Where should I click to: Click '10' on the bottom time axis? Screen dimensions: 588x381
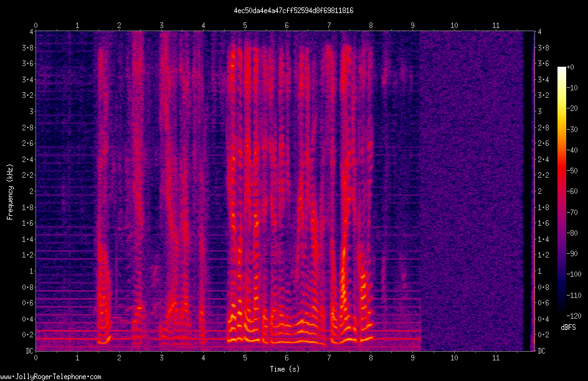[x=454, y=358]
